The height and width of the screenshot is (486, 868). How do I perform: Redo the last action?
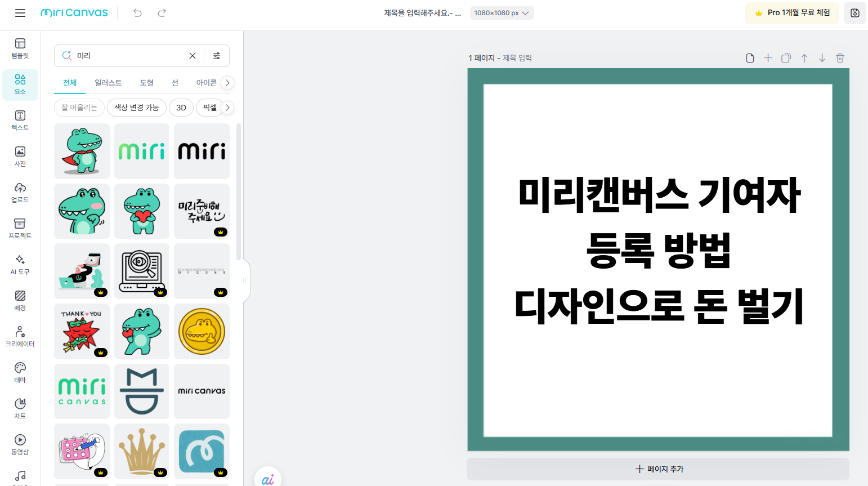162,13
